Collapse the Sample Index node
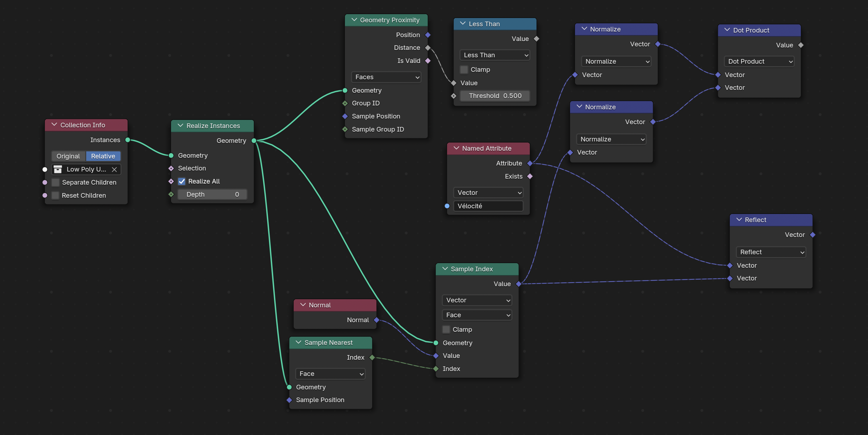868x435 pixels. 445,269
